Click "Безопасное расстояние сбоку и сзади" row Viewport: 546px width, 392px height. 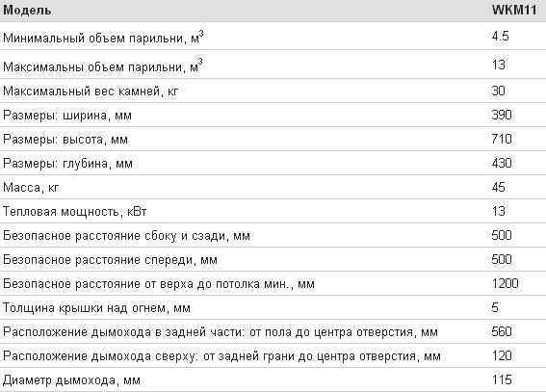point(273,235)
